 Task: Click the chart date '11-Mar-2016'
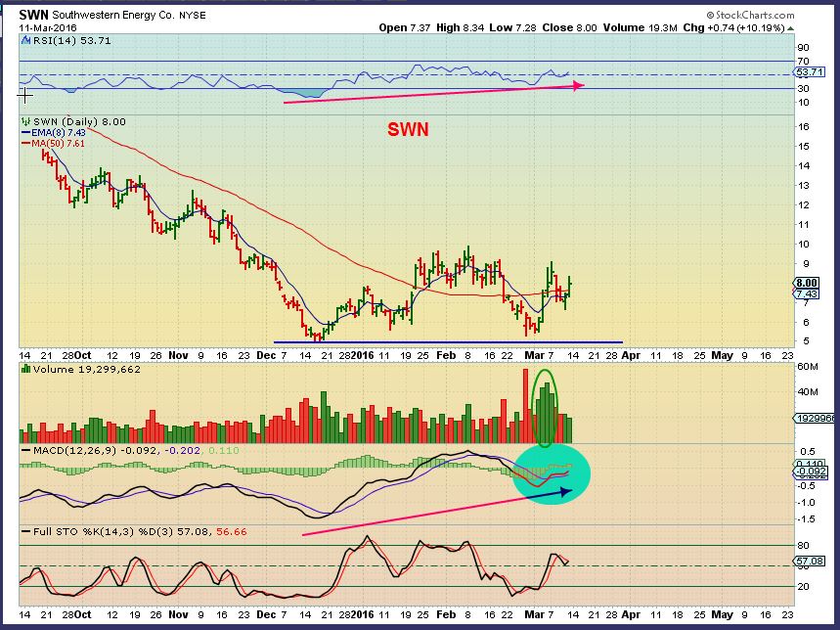(48, 27)
